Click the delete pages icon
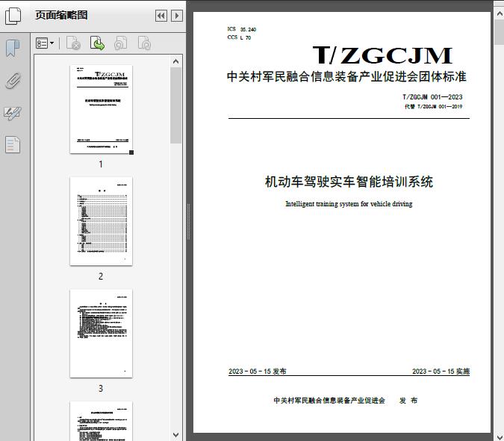Viewport: 504px width, 441px height. (x=73, y=44)
